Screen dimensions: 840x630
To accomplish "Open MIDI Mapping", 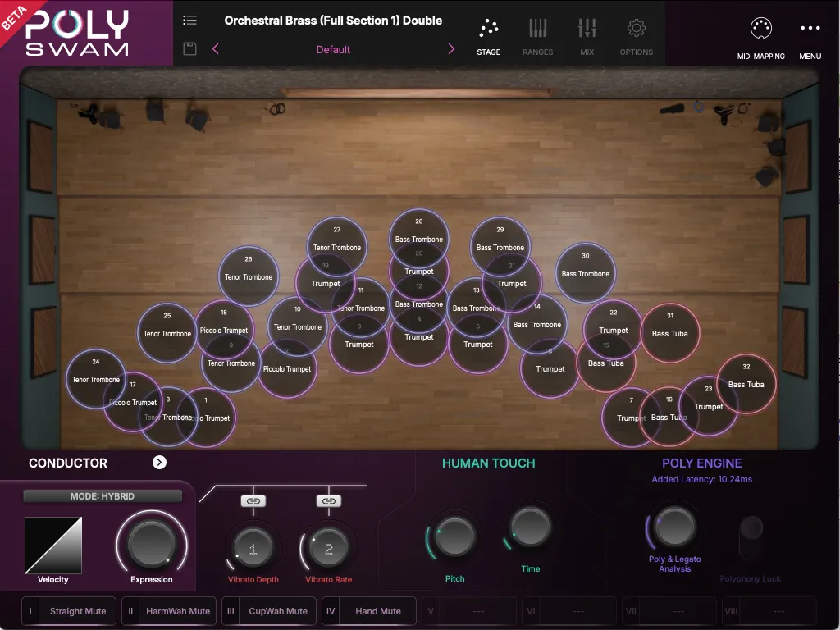I will (x=760, y=39).
